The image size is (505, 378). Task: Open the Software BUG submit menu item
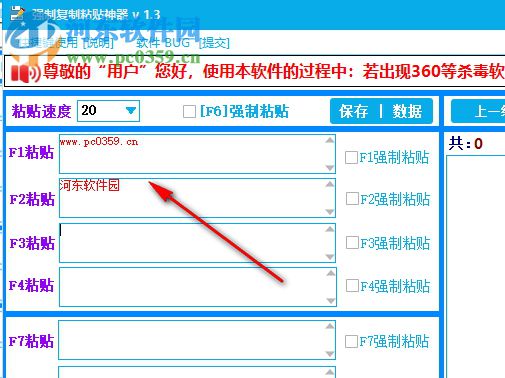183,43
